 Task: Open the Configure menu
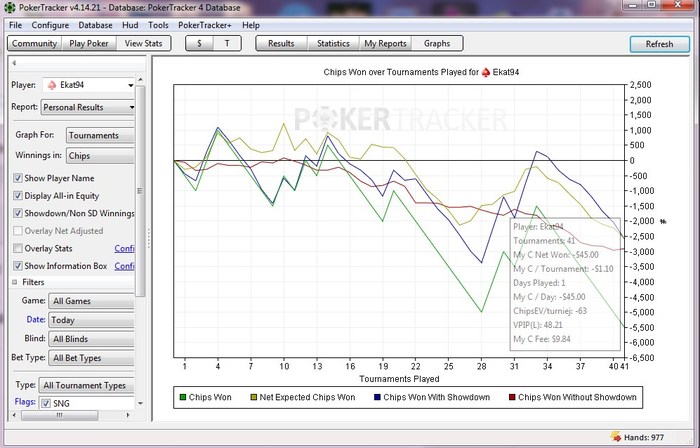50,25
